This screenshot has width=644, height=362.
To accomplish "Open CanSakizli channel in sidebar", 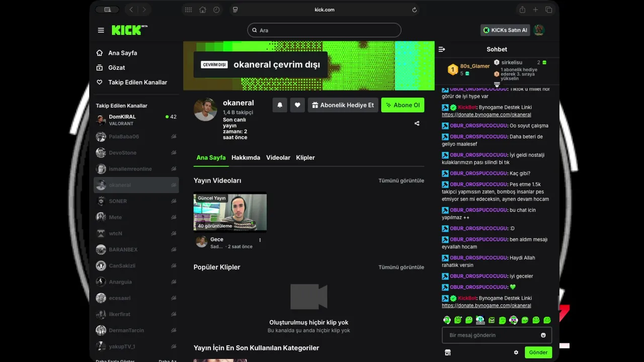I will coord(136,265).
